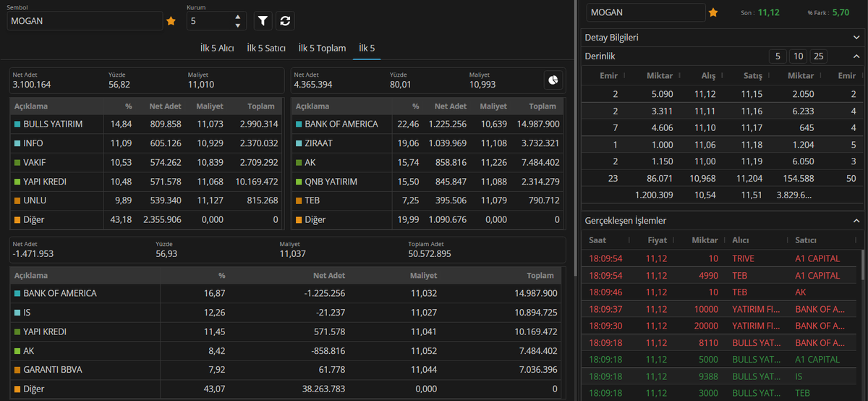Select VAKIF row in buyers table
The height and width of the screenshot is (401, 868).
tap(146, 162)
